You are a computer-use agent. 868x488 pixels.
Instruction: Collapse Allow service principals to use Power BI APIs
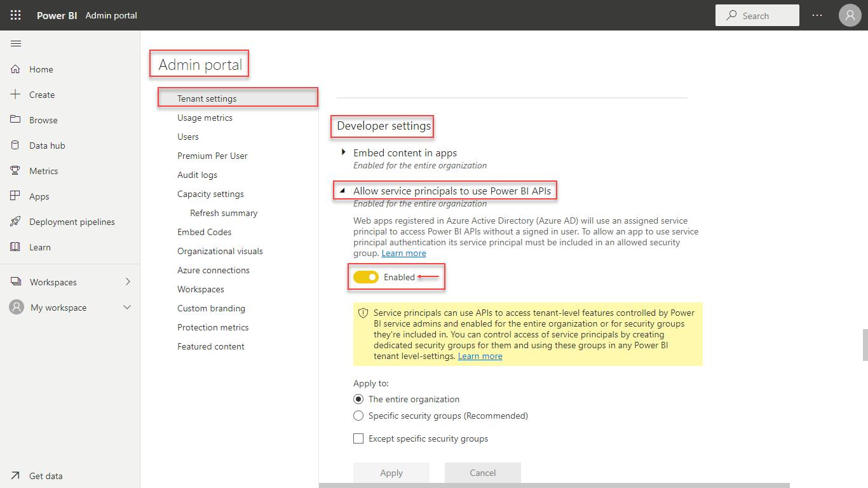(344, 190)
